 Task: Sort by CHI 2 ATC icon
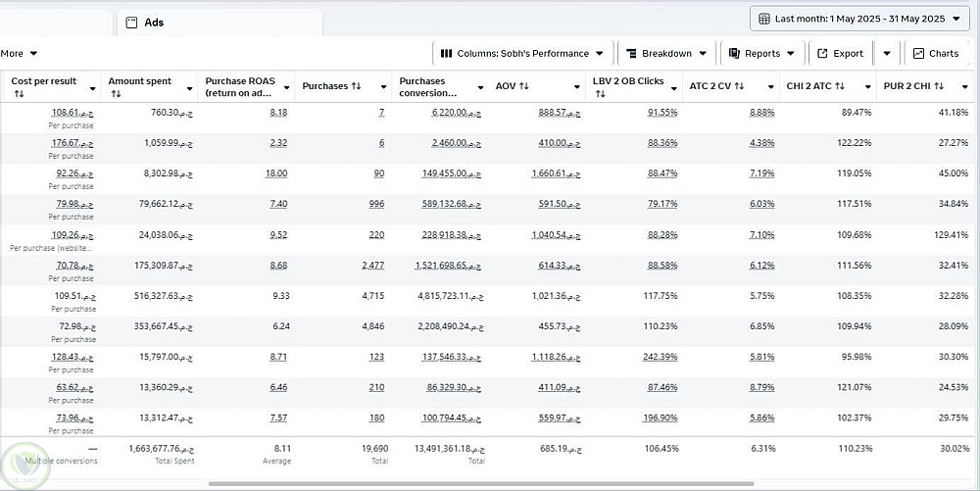[840, 86]
